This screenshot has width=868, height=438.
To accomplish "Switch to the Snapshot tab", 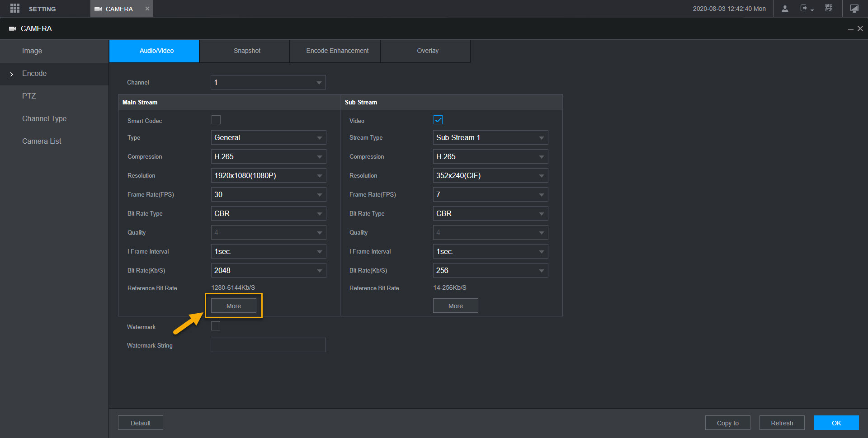I will [x=247, y=51].
